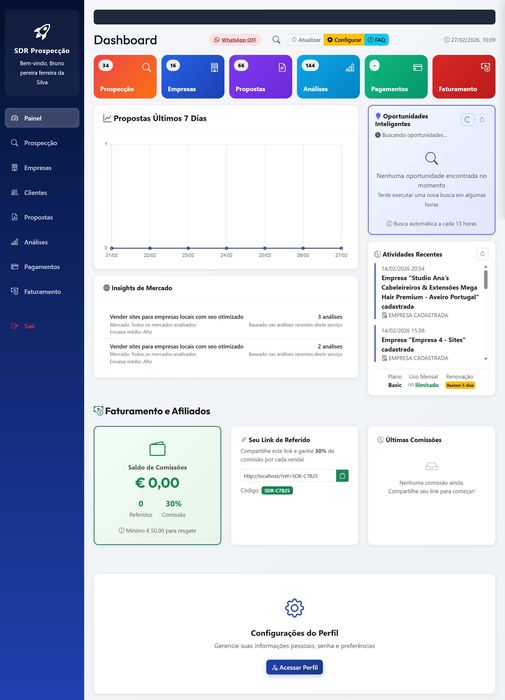Click the clock icon beside date
The image size is (505, 700).
(447, 40)
